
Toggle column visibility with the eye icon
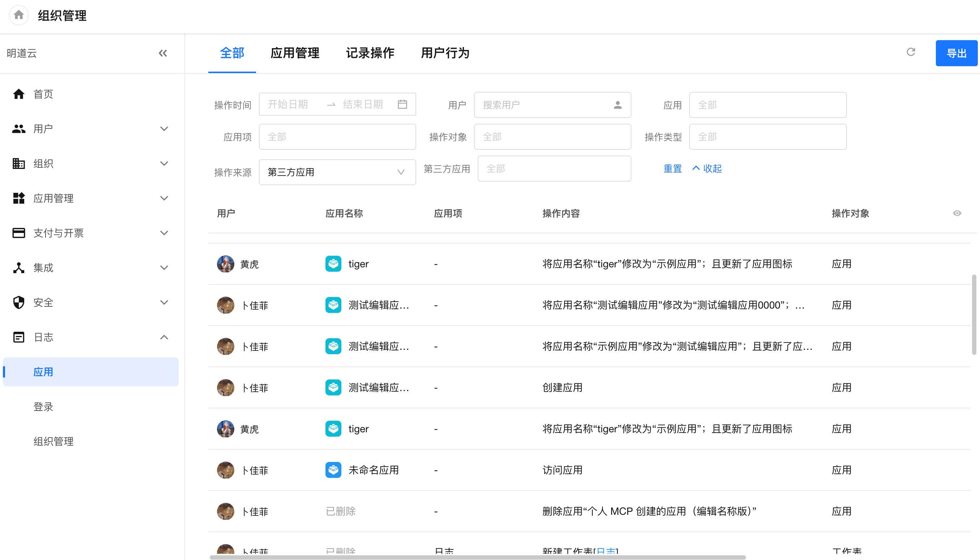957,213
